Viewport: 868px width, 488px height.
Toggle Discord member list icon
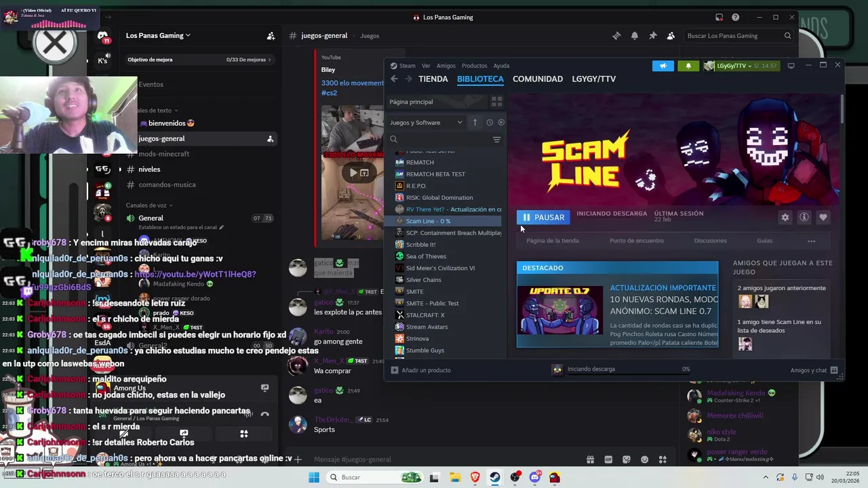coord(671,36)
